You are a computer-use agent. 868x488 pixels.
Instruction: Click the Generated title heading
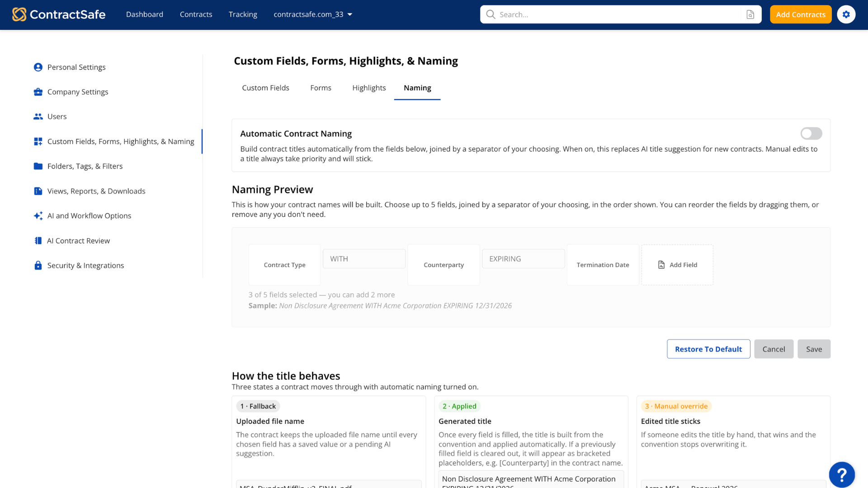[x=465, y=421]
